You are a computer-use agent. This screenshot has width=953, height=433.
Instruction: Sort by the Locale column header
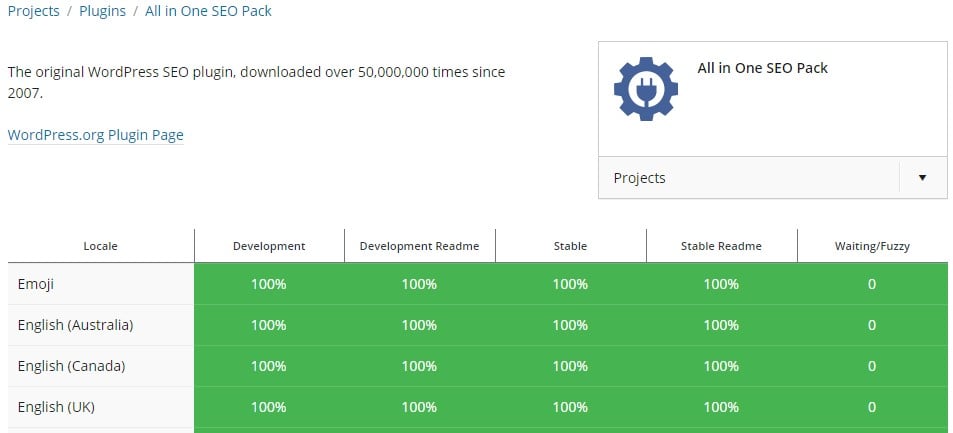click(x=100, y=246)
